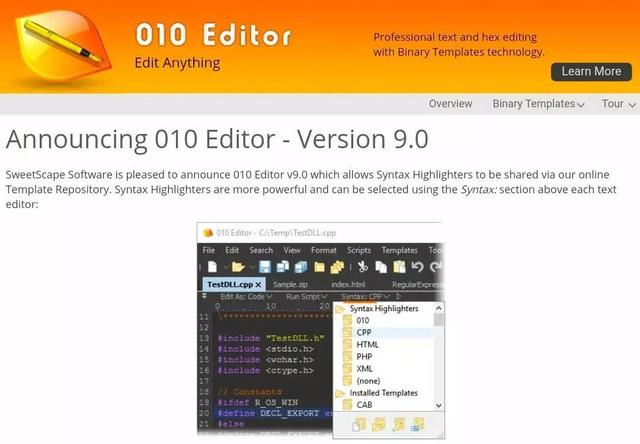Open the Edit menu
The height and width of the screenshot is (444, 640).
(x=232, y=250)
